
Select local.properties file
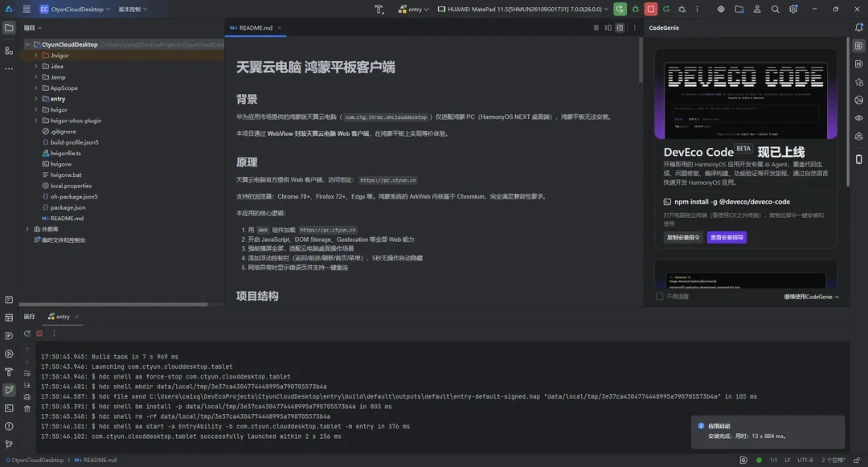(x=71, y=186)
